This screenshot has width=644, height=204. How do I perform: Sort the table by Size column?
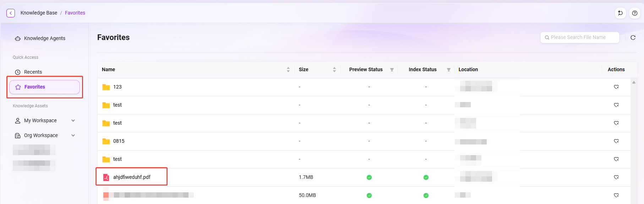[334, 70]
